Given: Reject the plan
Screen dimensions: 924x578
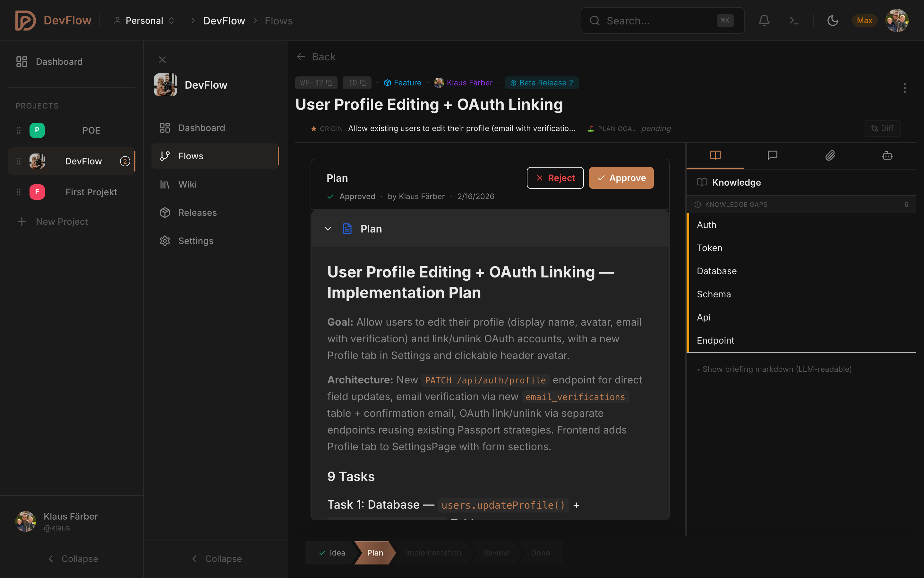Looking at the screenshot, I should [555, 178].
